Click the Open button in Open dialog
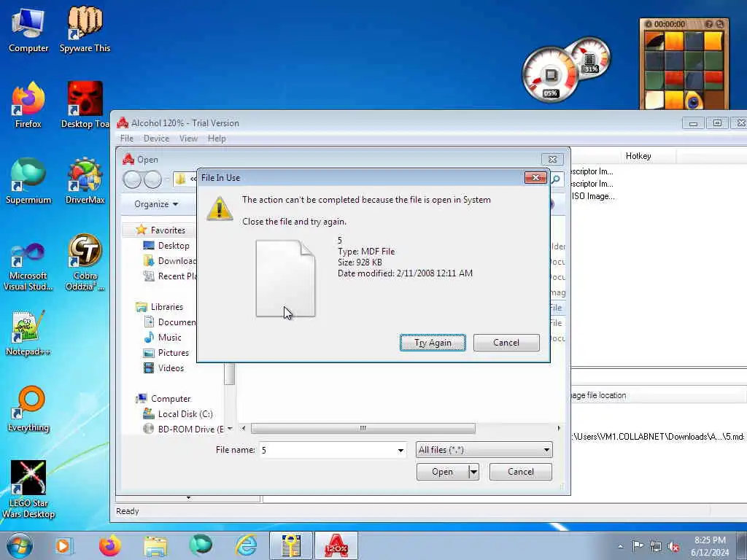747x560 pixels. tap(443, 472)
